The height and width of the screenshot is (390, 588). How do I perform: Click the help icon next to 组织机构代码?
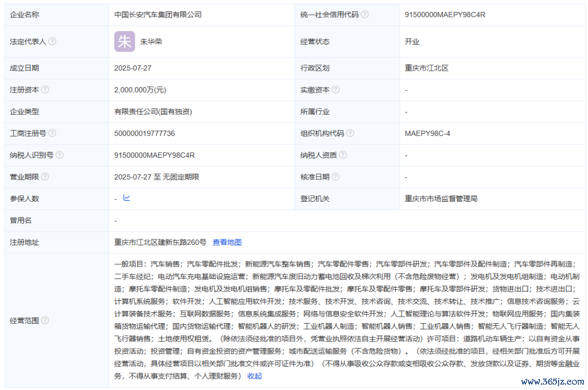tap(350, 133)
